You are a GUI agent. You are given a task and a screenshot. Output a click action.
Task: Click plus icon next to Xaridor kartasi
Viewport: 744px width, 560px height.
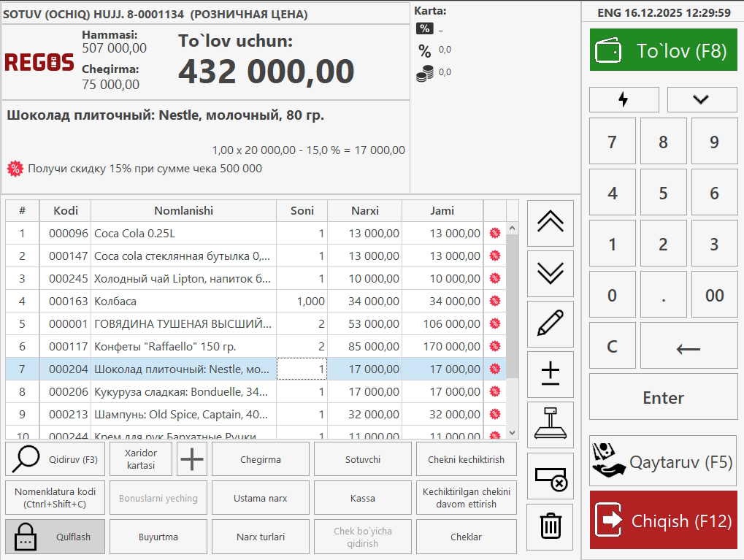coord(192,459)
